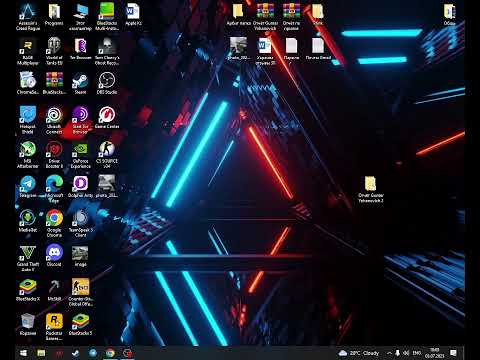Open the Tor Browser folder

pos(80,49)
